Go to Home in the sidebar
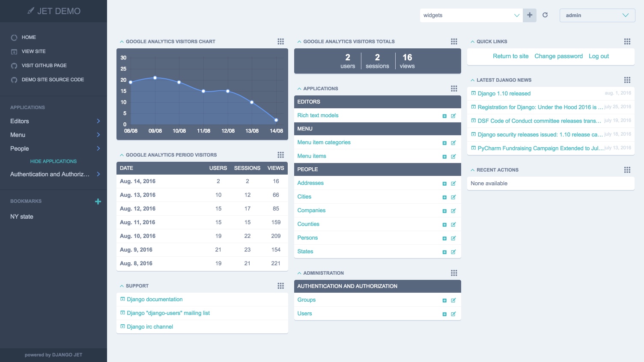Viewport: 644px width, 362px height. click(x=29, y=37)
